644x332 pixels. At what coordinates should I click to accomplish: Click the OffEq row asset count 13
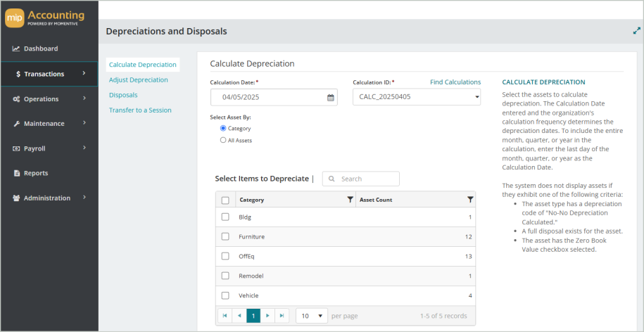(469, 257)
